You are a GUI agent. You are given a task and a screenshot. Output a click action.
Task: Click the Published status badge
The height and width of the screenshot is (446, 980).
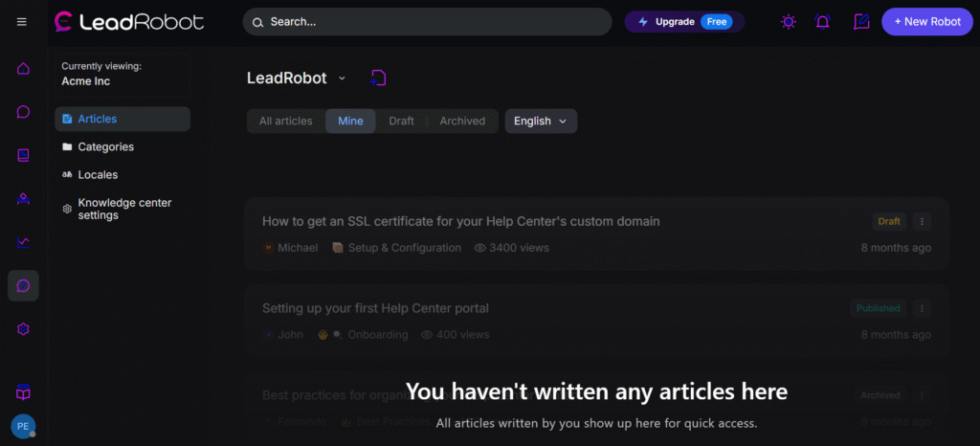[878, 308]
